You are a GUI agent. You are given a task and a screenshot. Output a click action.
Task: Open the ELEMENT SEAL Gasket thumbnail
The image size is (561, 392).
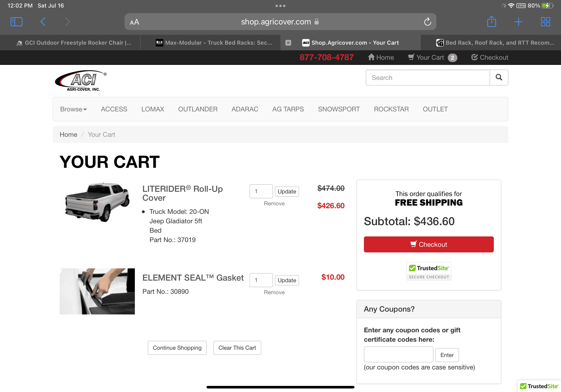click(97, 291)
